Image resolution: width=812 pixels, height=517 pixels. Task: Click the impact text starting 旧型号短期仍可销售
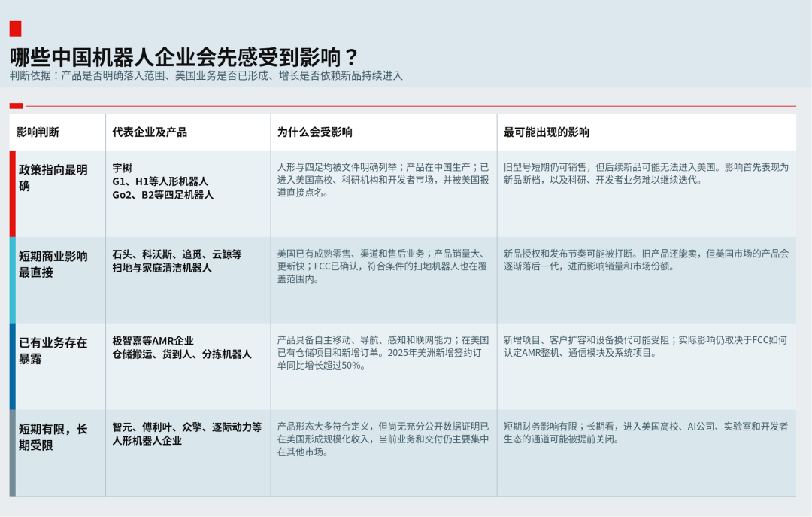[x=646, y=174]
